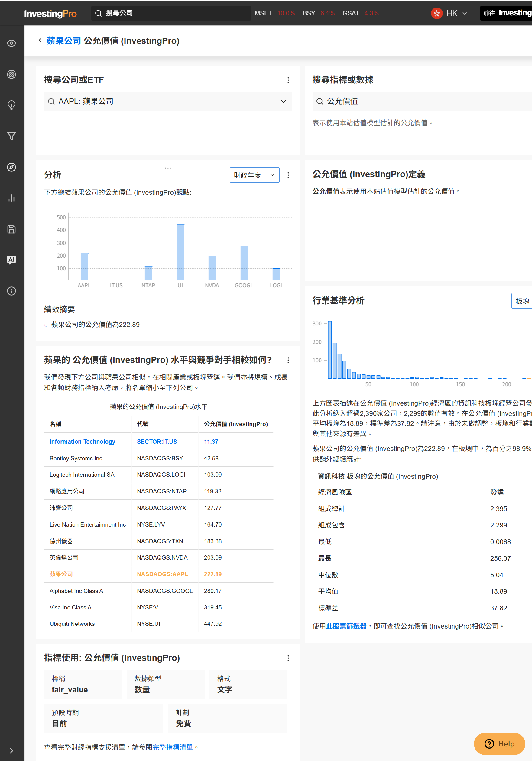
Task: Go back using the left arrow
Action: (40, 41)
